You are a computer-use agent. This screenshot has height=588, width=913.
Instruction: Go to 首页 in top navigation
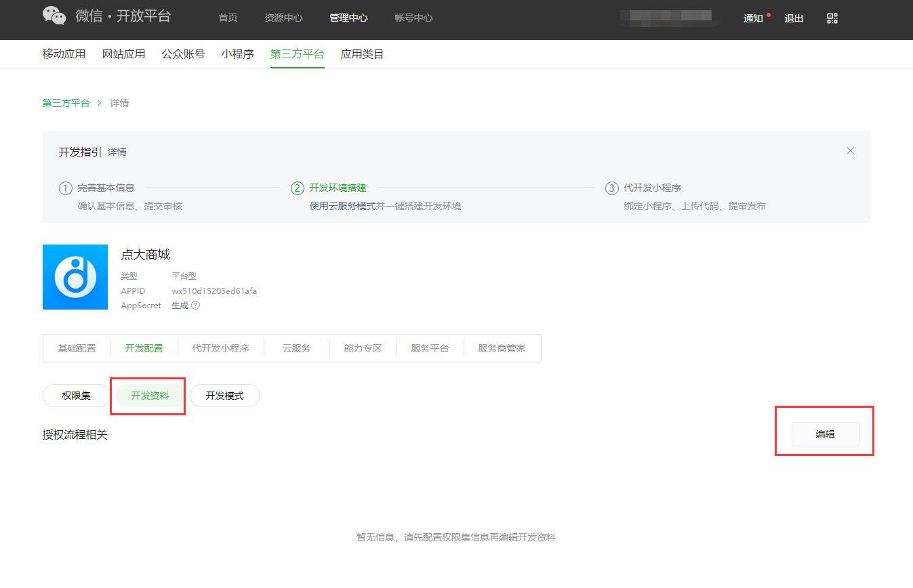click(228, 18)
